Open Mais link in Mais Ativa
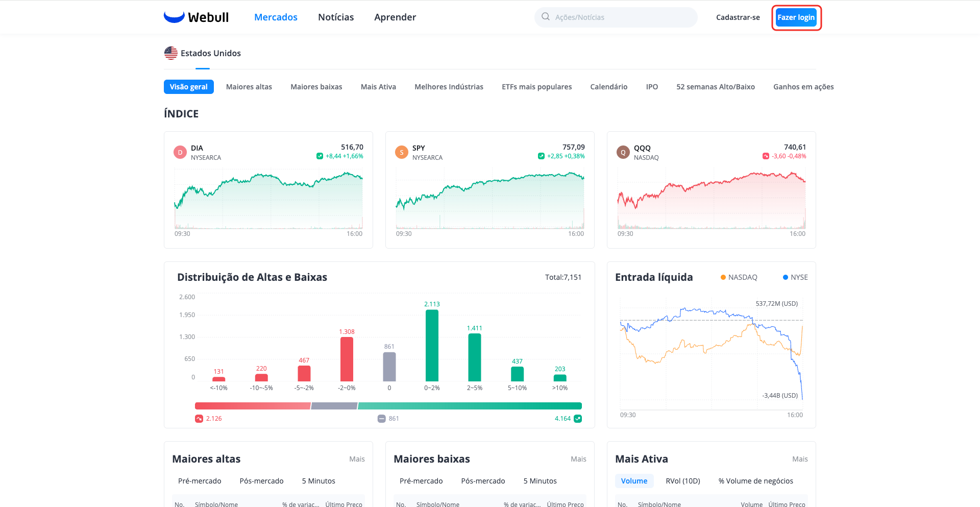The height and width of the screenshot is (507, 980). pos(800,459)
